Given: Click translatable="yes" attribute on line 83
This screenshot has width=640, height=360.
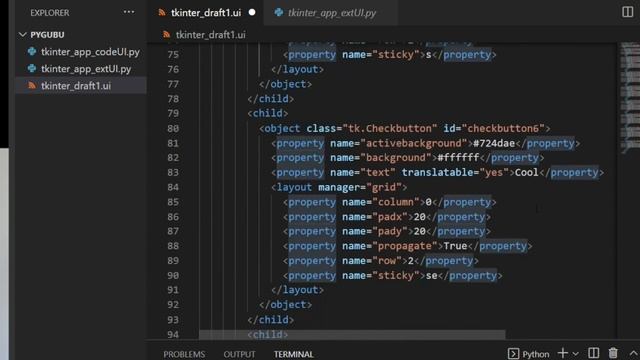Looking at the screenshot, I should pos(456,172).
